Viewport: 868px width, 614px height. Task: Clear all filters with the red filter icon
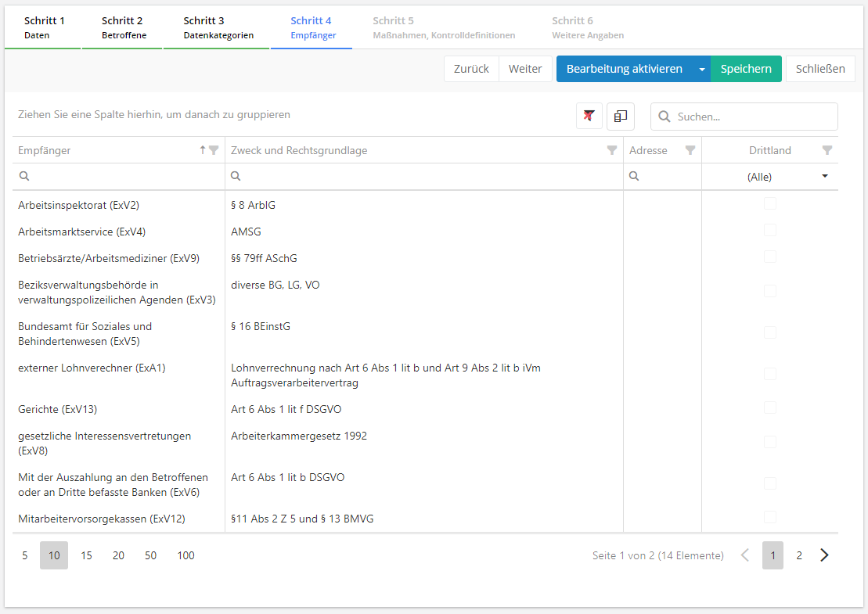pos(589,116)
